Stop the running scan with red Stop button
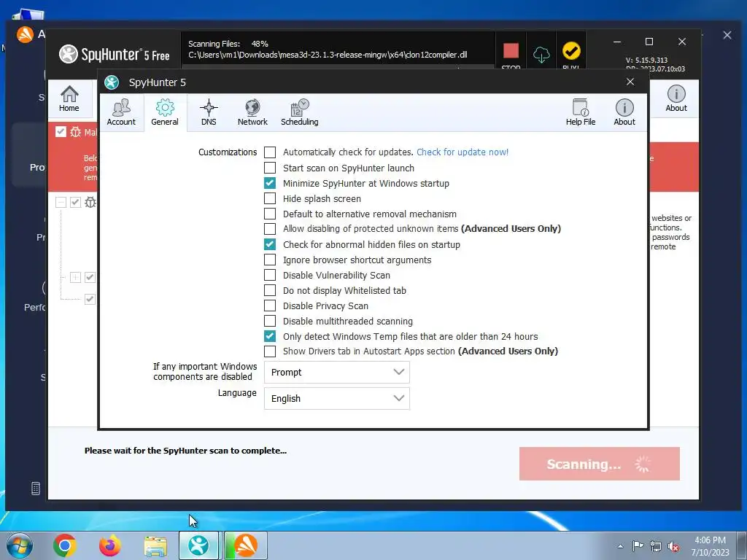 tap(511, 51)
